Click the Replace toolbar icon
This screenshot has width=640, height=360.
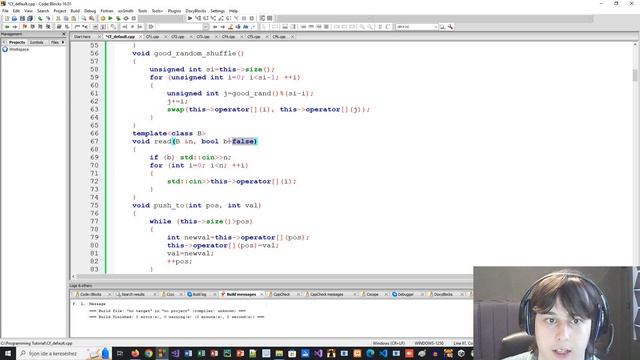[91, 18]
